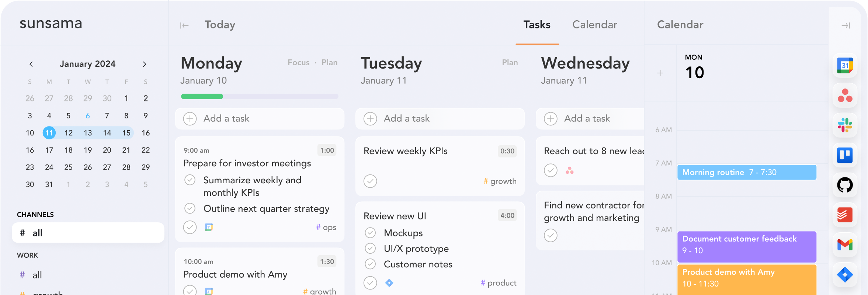Complete subtask Outline next quarter strategy
The height and width of the screenshot is (295, 868).
point(190,208)
